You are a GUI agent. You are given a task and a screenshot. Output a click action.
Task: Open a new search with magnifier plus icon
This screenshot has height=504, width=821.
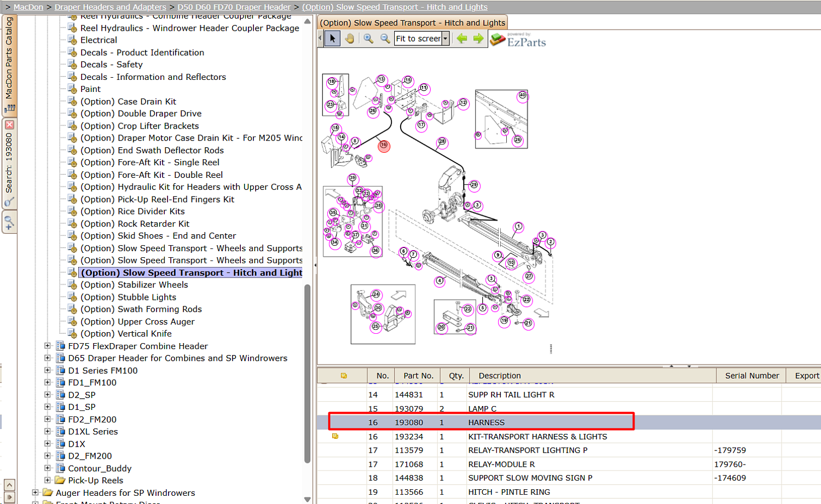tap(9, 223)
